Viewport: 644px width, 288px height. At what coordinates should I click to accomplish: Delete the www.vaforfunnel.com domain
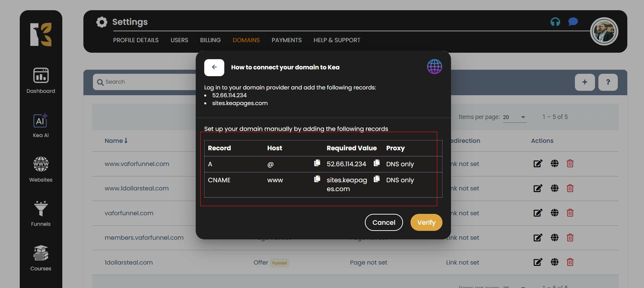coord(570,164)
